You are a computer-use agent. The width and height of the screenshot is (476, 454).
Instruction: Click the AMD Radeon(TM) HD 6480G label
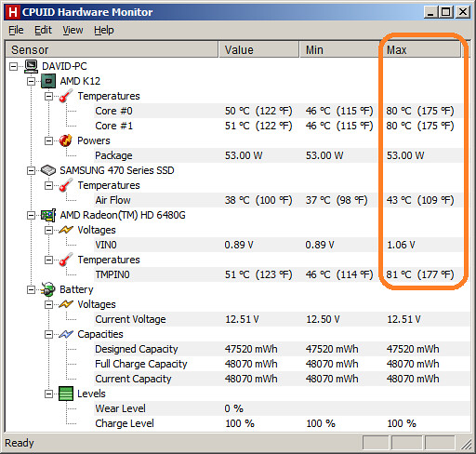tap(123, 215)
